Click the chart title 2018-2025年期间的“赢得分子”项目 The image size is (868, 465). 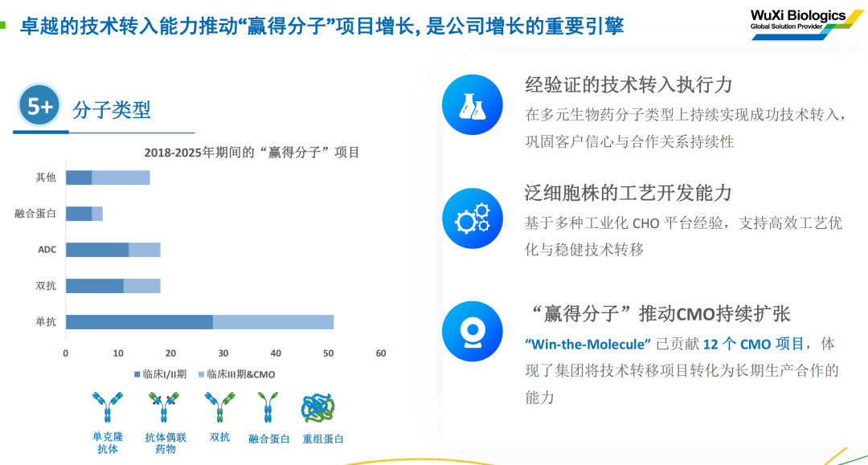252,153
